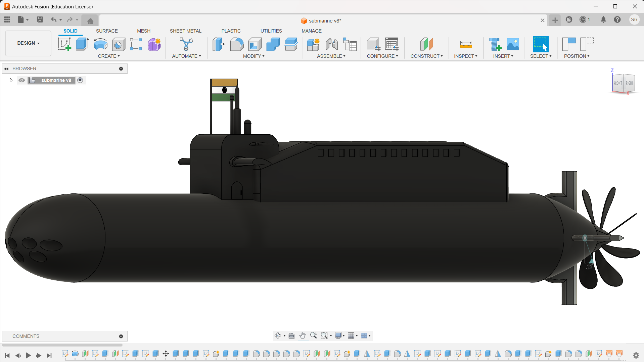Play the timeline history
The image size is (644, 362).
(28, 355)
